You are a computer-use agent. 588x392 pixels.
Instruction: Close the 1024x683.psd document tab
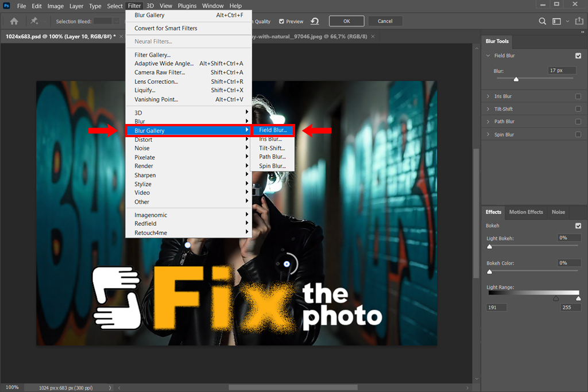(121, 36)
